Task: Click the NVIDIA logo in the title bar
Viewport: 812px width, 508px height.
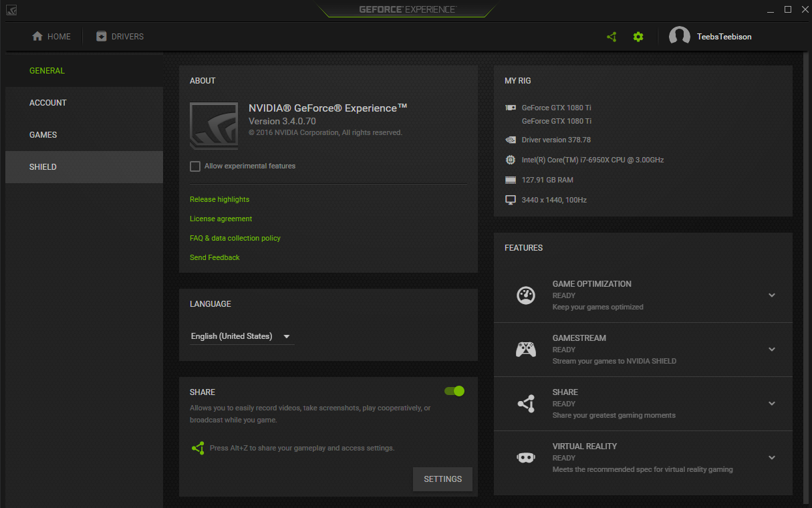Action: [x=11, y=10]
